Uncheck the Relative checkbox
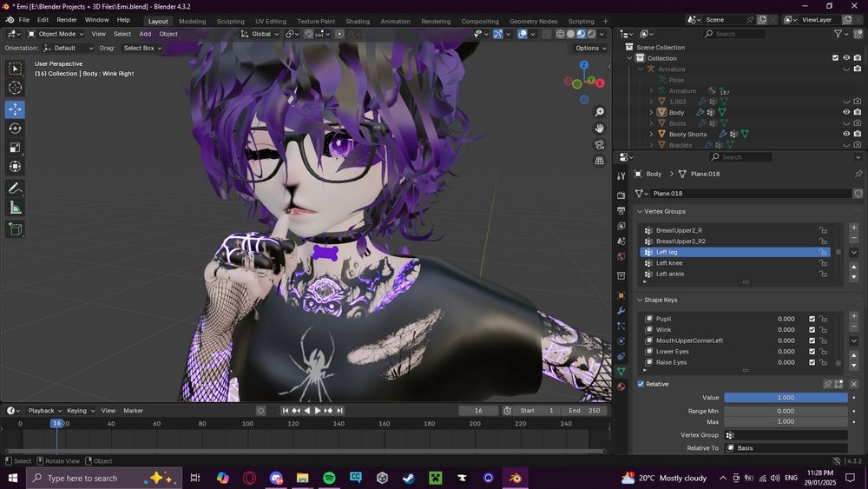Image resolution: width=868 pixels, height=489 pixels. 641,384
